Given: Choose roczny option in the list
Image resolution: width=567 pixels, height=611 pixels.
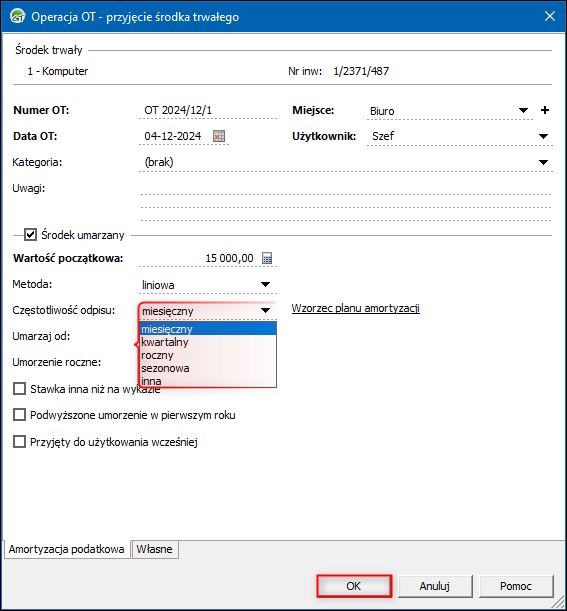Looking at the screenshot, I should [208, 355].
